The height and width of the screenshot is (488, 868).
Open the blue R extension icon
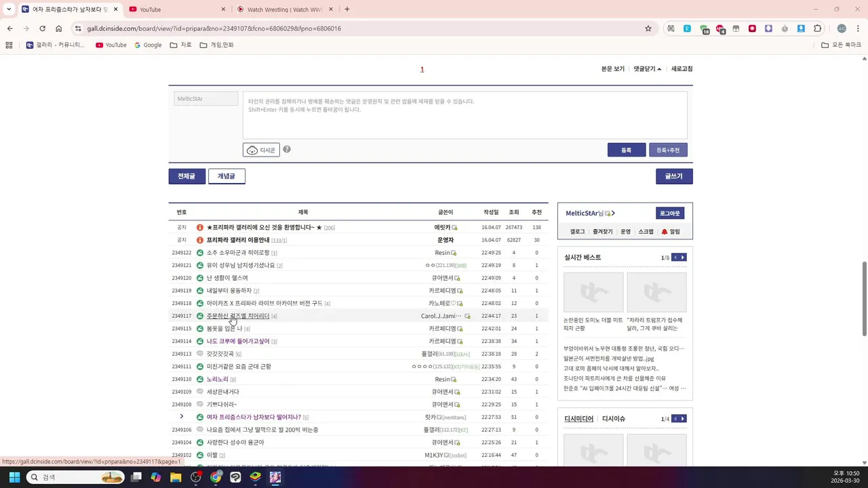tap(687, 28)
